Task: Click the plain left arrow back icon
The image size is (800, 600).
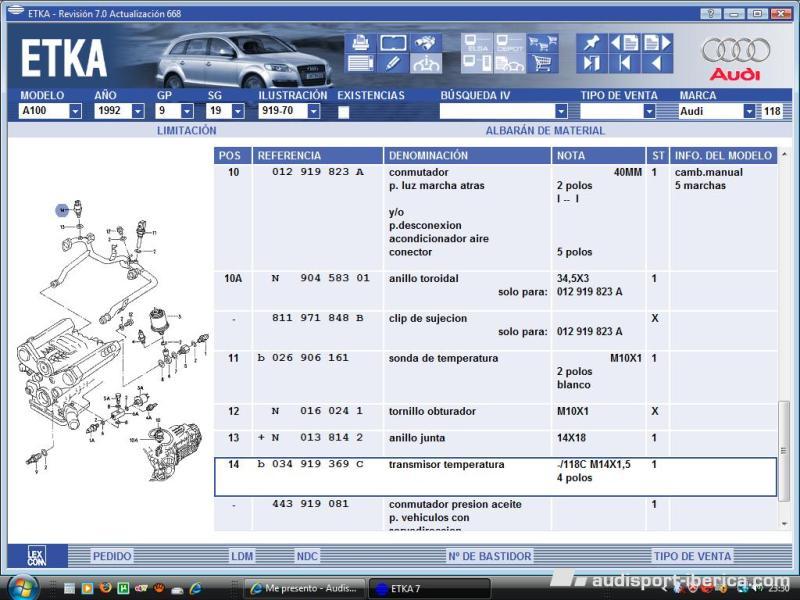Action: pos(657,63)
